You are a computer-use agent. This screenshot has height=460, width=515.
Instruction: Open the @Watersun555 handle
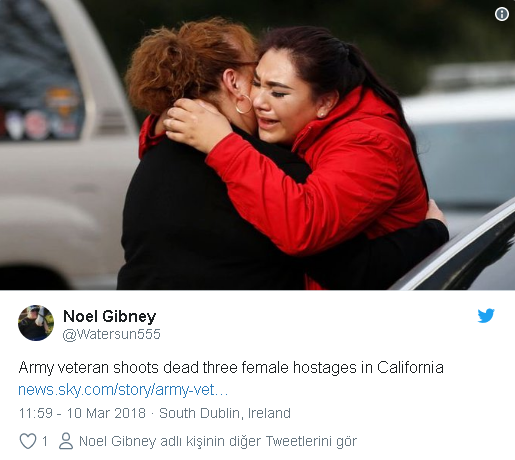click(x=111, y=334)
